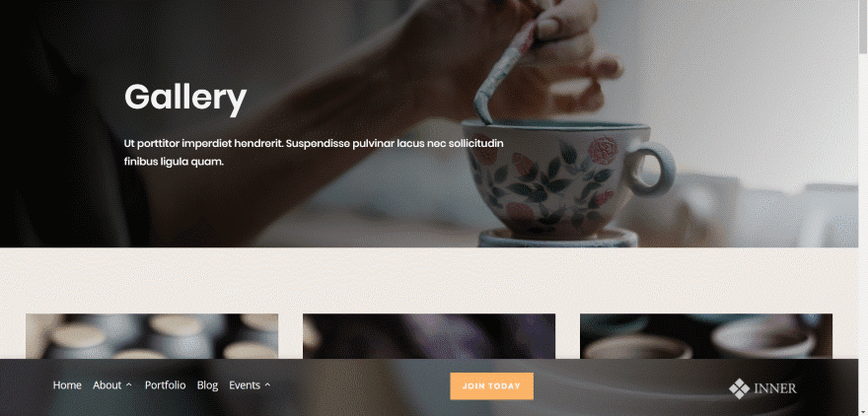Open the Blog link in navigation
The height and width of the screenshot is (416, 868).
point(207,385)
